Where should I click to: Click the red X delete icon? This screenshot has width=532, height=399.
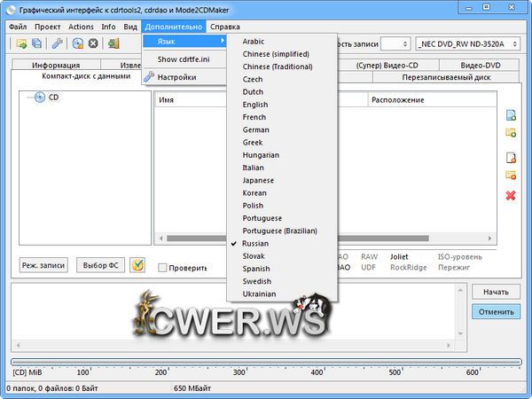click(511, 195)
